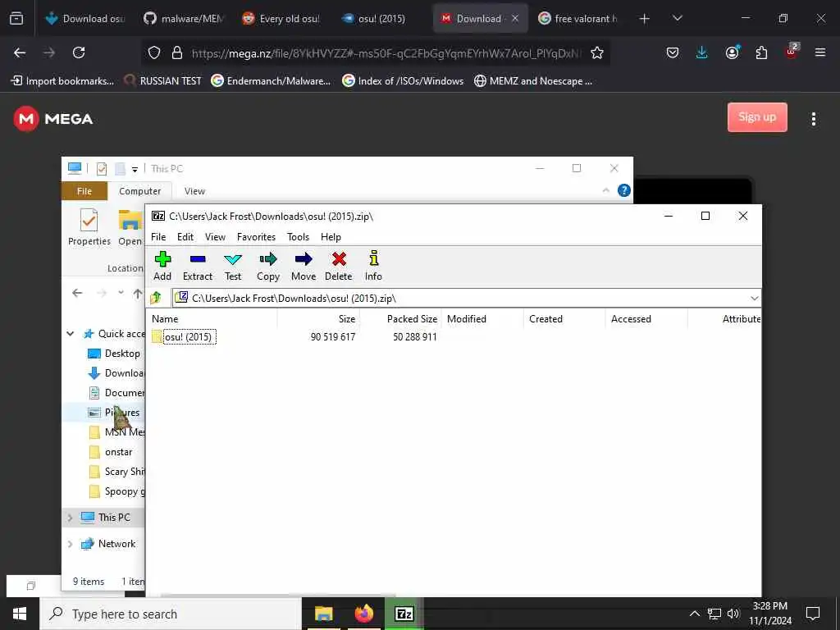Go back in Firefox
This screenshot has width=840, height=630.
(20, 52)
